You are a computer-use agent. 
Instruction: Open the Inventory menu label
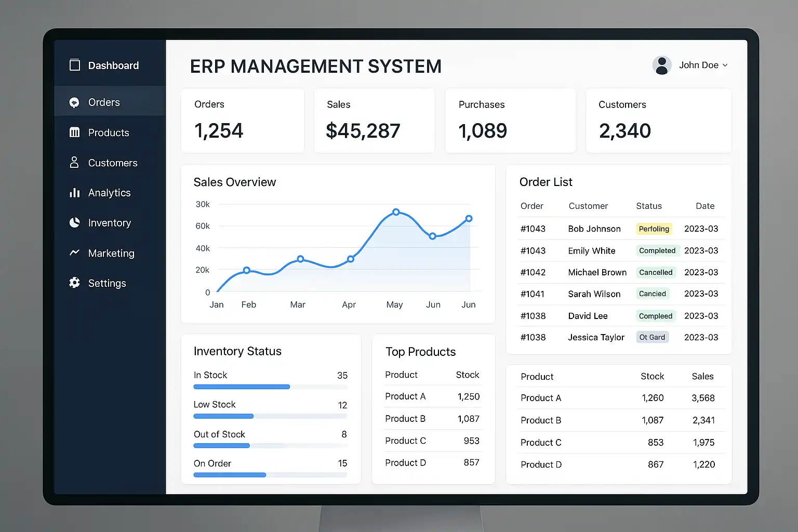110,223
